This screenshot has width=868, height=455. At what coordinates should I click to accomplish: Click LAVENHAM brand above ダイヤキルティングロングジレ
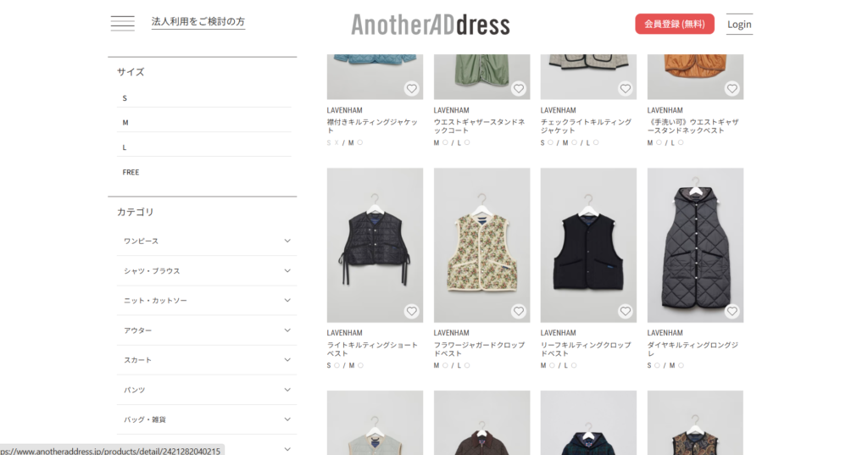coord(665,333)
